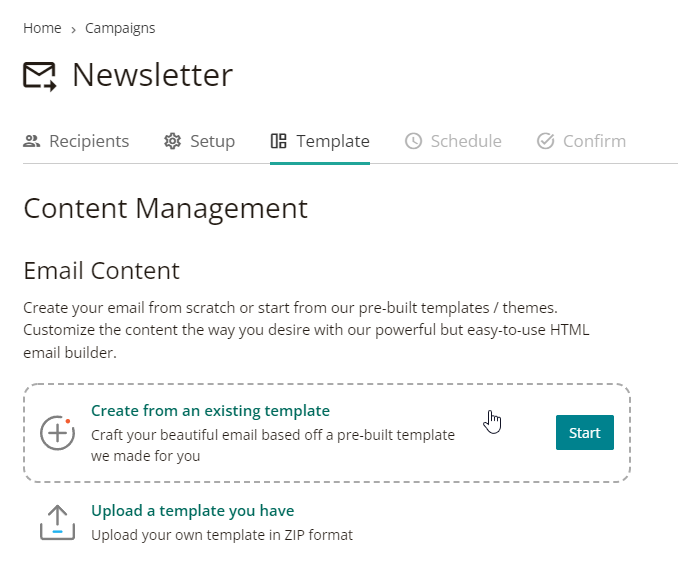Select the Template tab label

(x=333, y=141)
